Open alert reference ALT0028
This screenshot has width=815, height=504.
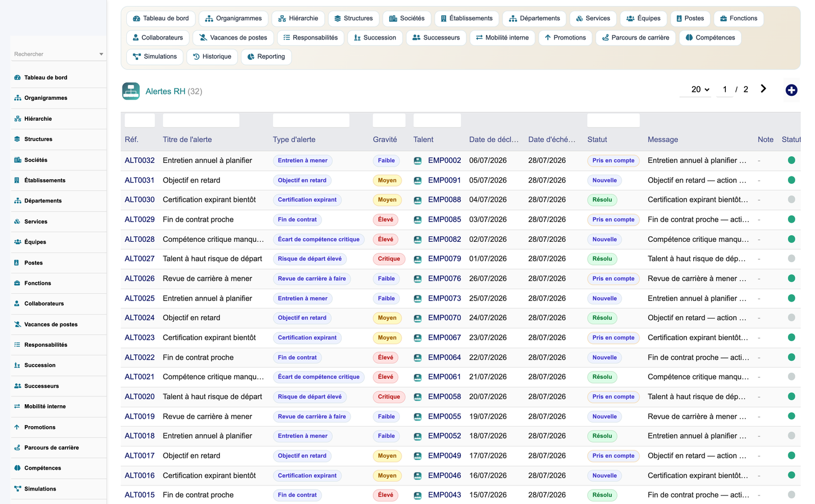(139, 239)
